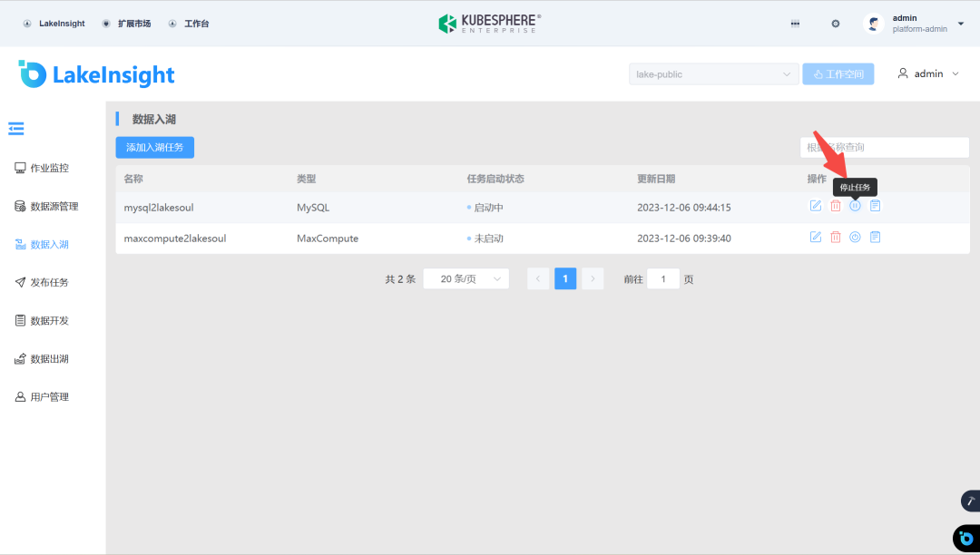Open the 发布任务 page
This screenshot has height=555, width=980.
tap(42, 282)
